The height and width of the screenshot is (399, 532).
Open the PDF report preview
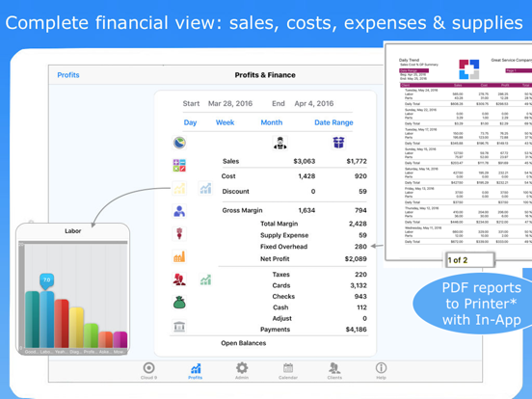tap(459, 151)
